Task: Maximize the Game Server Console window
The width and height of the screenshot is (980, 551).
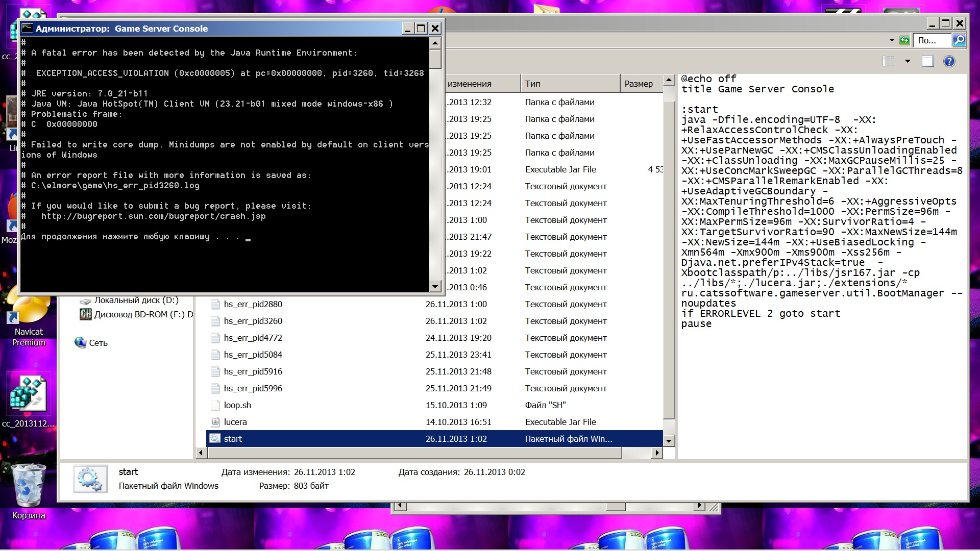Action: tap(421, 29)
